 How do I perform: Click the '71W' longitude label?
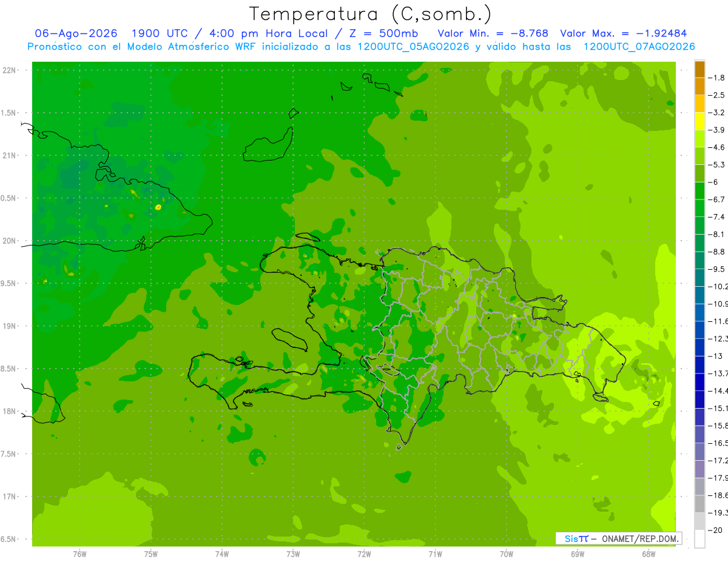click(x=435, y=554)
